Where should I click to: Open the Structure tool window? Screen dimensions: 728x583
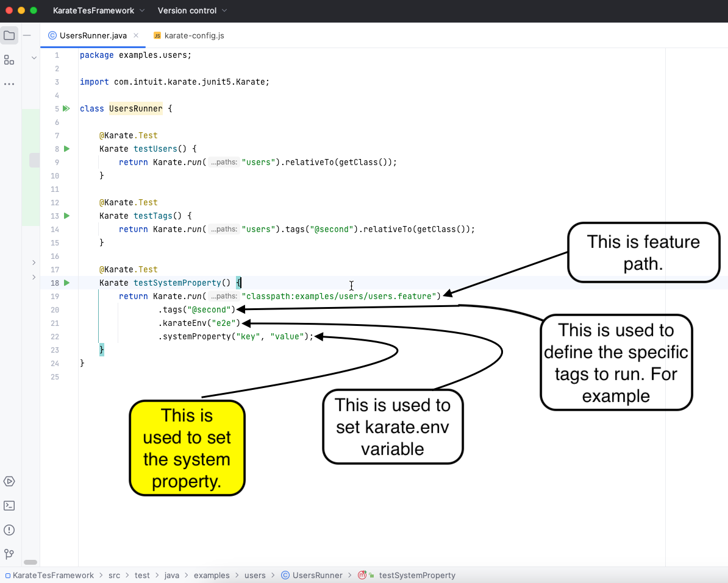point(9,60)
